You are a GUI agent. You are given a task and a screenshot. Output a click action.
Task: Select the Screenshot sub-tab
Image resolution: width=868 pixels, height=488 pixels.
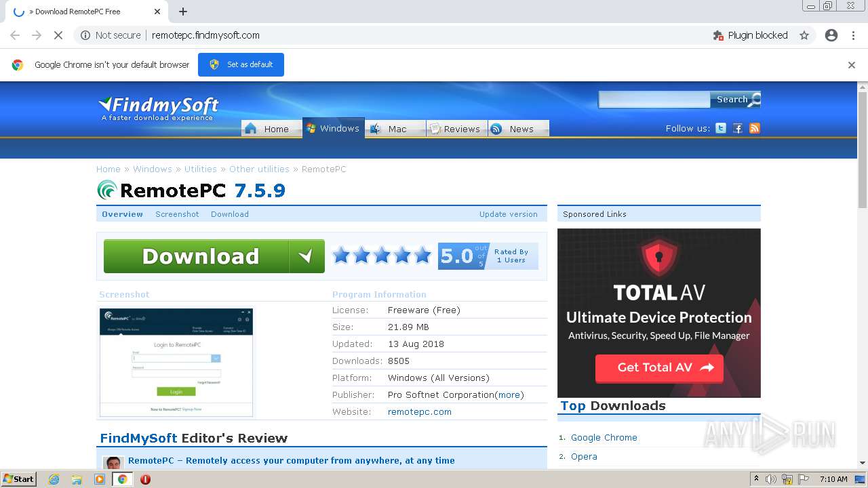click(x=177, y=214)
